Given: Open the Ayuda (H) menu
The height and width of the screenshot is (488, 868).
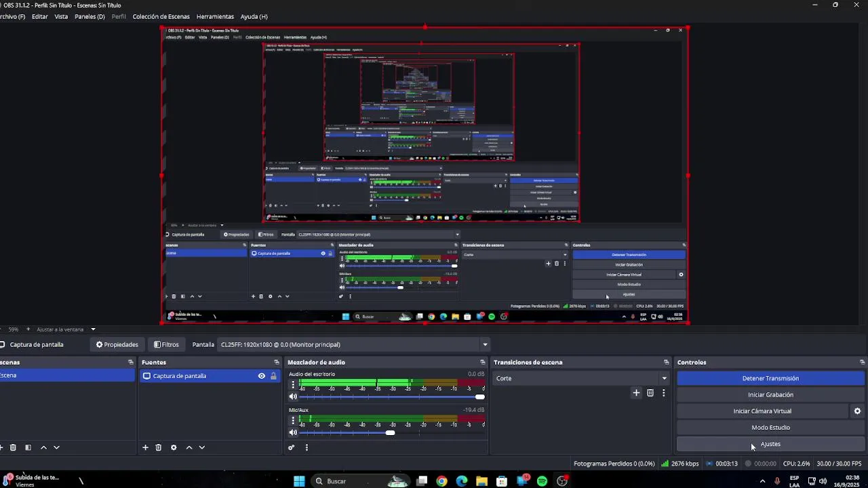Looking at the screenshot, I should click(x=254, y=16).
